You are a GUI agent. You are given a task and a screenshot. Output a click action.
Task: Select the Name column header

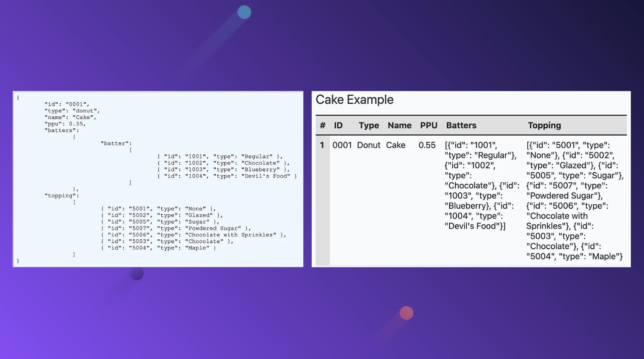pyautogui.click(x=399, y=125)
